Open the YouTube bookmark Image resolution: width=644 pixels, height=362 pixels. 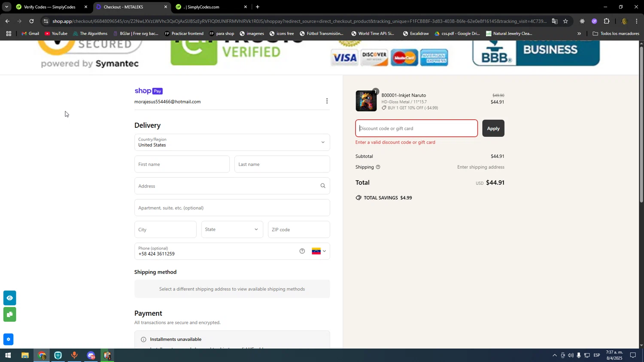56,33
